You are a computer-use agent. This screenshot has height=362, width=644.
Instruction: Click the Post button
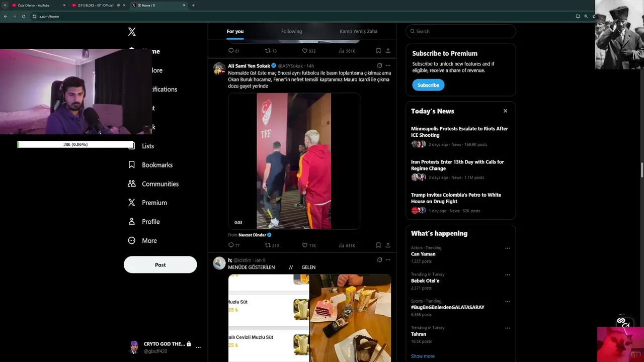pos(160,265)
